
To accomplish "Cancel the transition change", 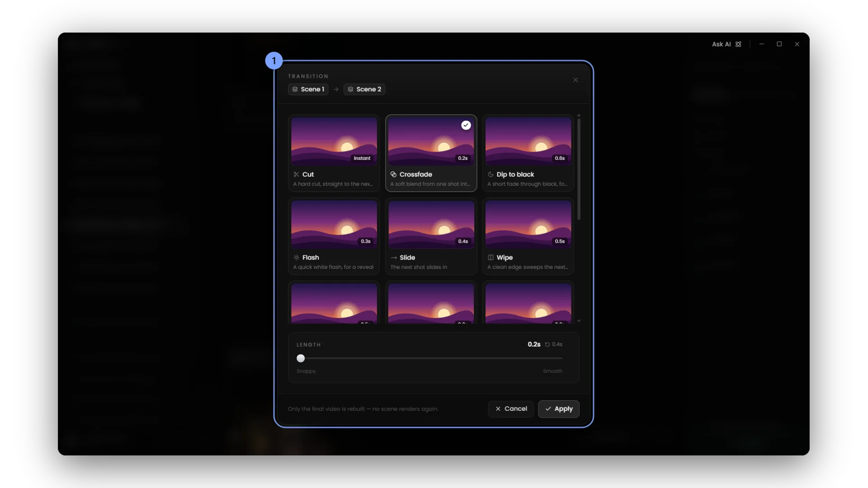I will [511, 409].
